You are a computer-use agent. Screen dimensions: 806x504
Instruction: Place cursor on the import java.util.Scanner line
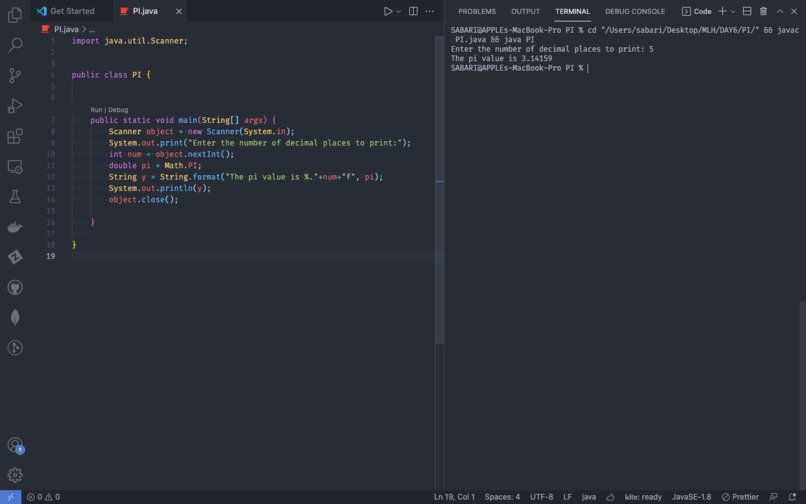(x=130, y=41)
